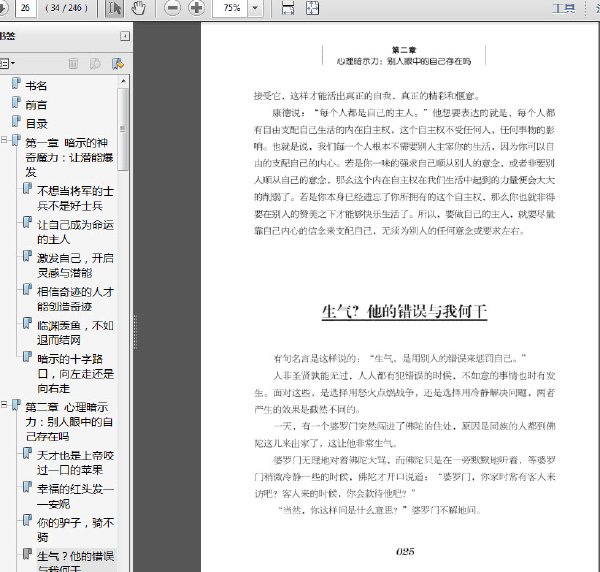Open 相信奇迹的人才能创造奇迹 bookmark
The height and width of the screenshot is (572, 600).
[75, 299]
